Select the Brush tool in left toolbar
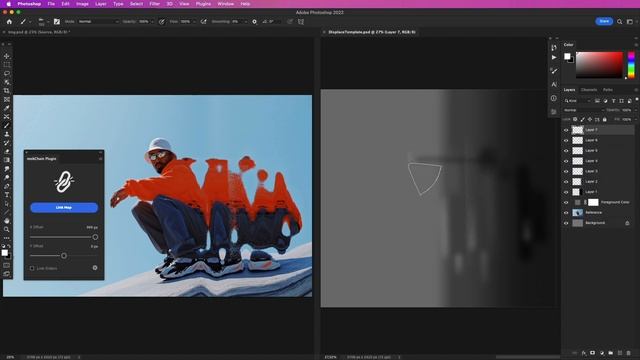The height and width of the screenshot is (360, 640). 7,125
